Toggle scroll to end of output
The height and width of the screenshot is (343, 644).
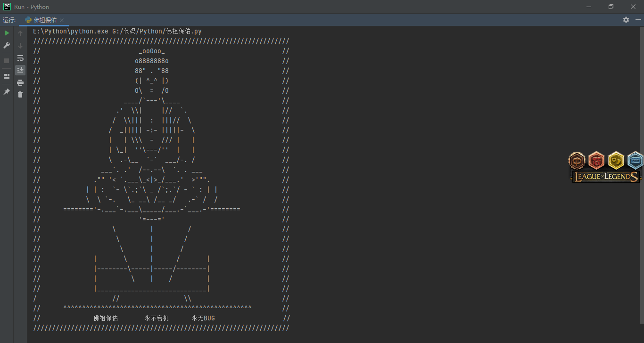pyautogui.click(x=20, y=70)
